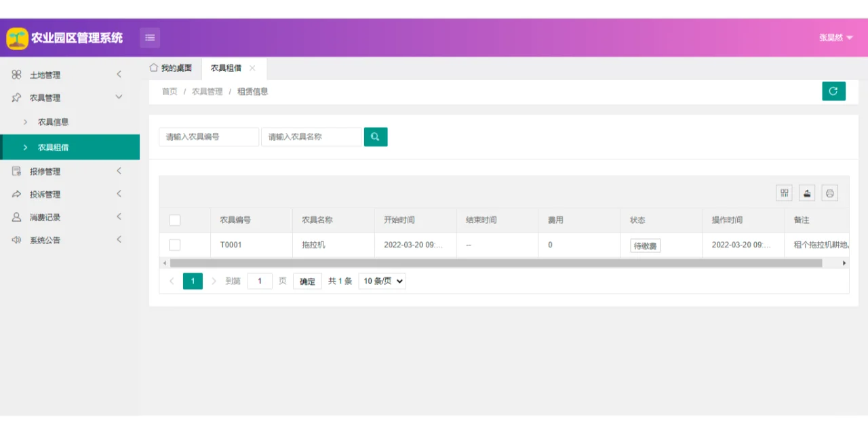Click the right arrow of horizontal scrollbar

[844, 263]
